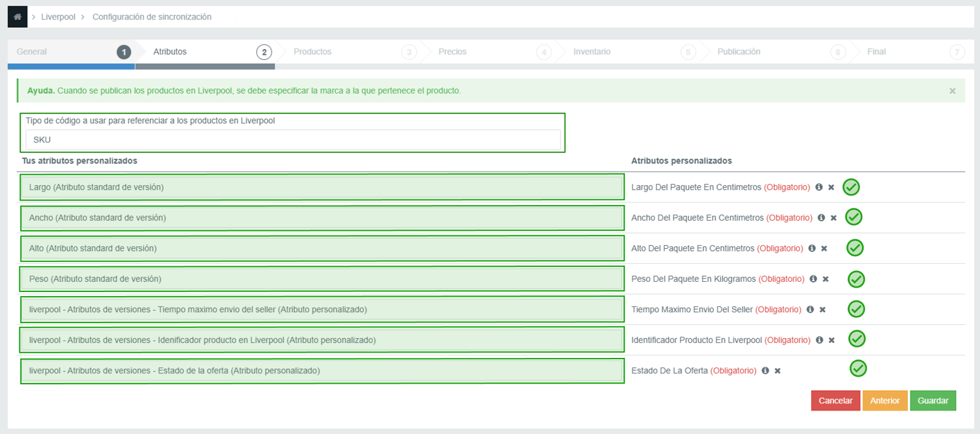Remove mapping for Largo Del Paquete

tap(831, 187)
